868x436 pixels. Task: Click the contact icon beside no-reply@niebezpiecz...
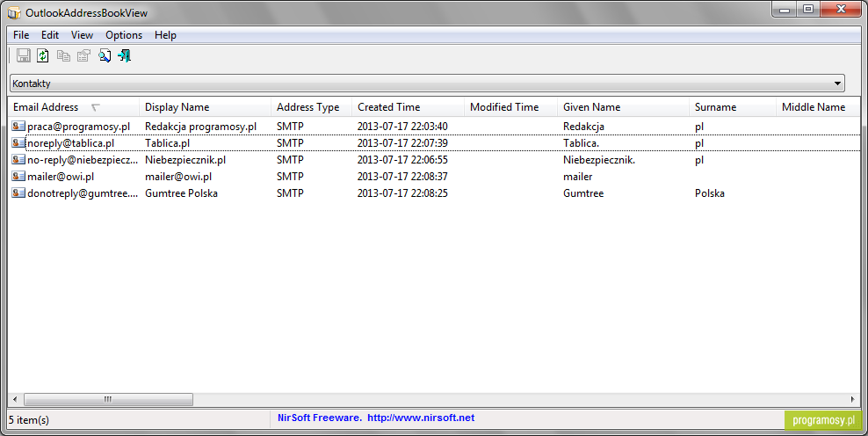pos(18,160)
